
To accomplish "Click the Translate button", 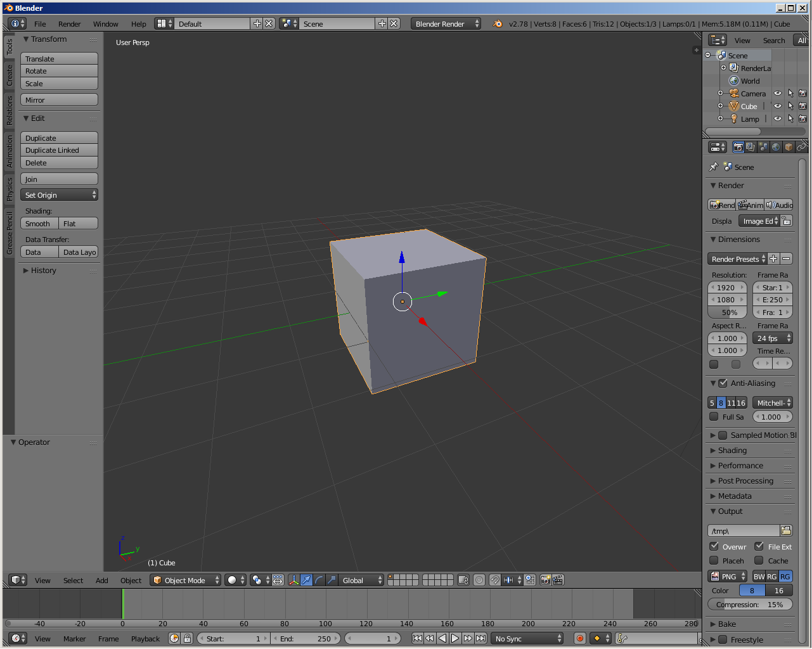I will [x=59, y=58].
